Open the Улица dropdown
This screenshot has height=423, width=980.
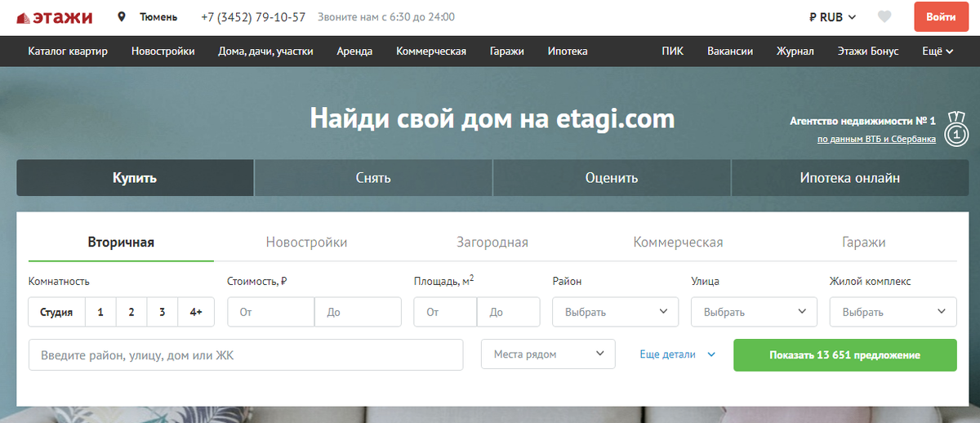click(754, 312)
